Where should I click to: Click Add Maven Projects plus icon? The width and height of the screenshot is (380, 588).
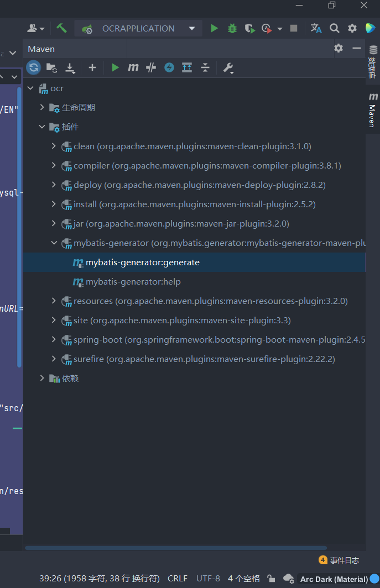92,67
